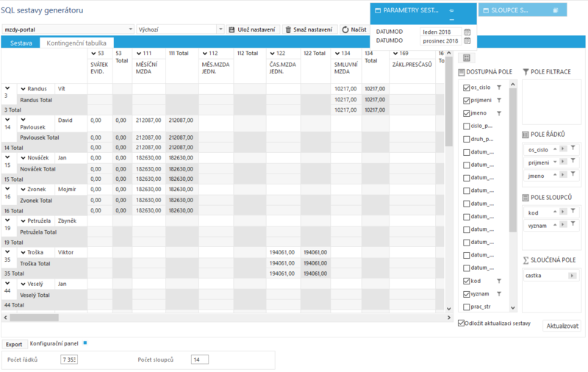
Task: Click the horizontal scrollbar thumb of the pivot table
Action: [34, 318]
